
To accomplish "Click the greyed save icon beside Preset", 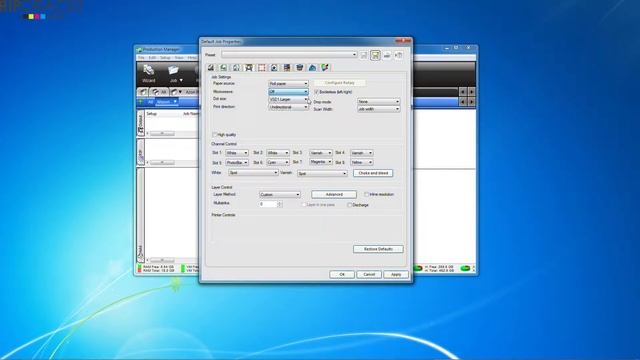I will click(364, 55).
